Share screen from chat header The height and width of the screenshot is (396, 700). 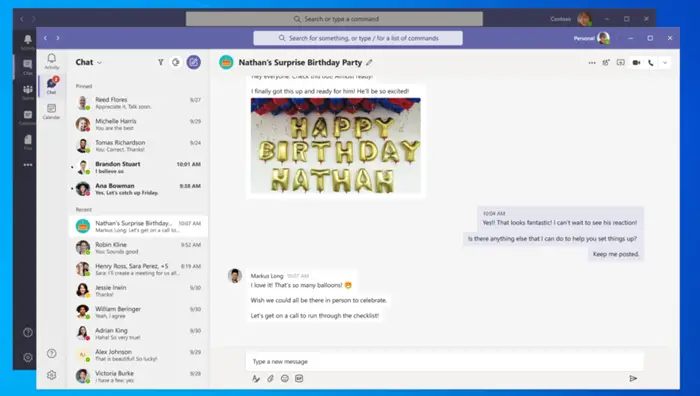tap(621, 63)
